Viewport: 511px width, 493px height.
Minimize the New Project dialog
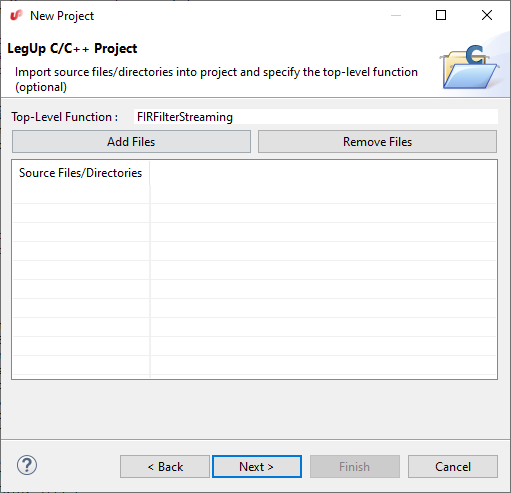coord(396,15)
